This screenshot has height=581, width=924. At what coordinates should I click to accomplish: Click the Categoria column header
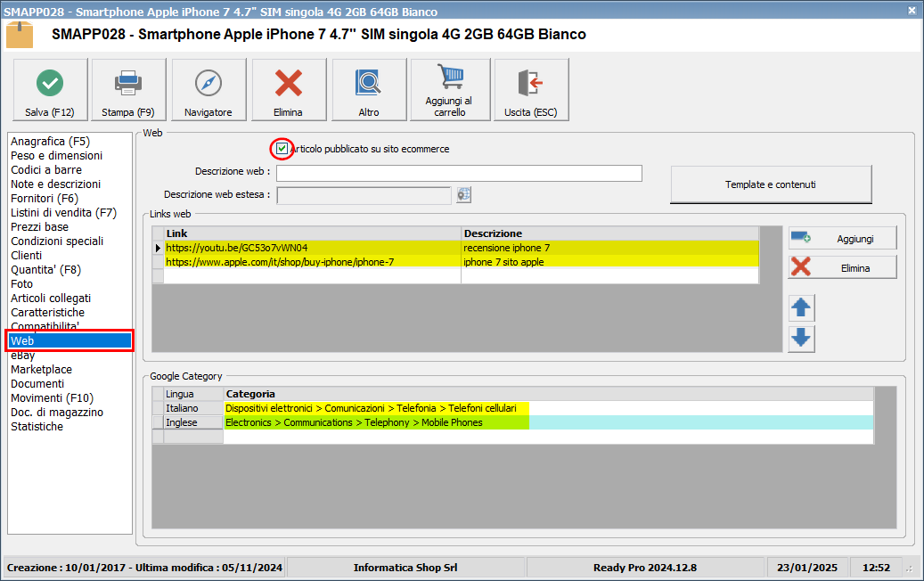click(548, 394)
